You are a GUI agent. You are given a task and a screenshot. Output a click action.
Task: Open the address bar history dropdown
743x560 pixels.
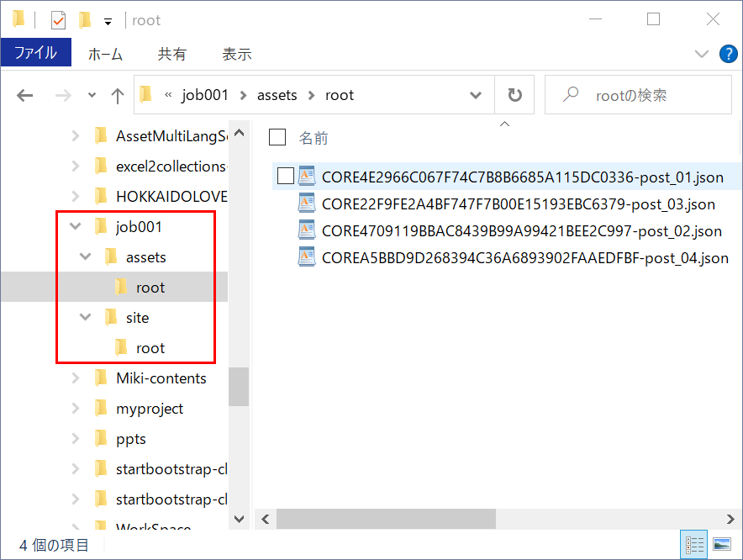pos(475,95)
